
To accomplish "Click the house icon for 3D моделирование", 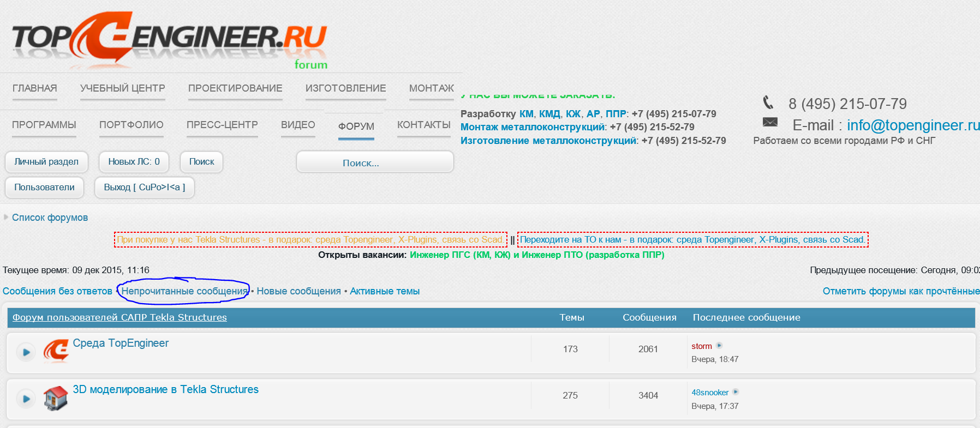I will tap(56, 398).
